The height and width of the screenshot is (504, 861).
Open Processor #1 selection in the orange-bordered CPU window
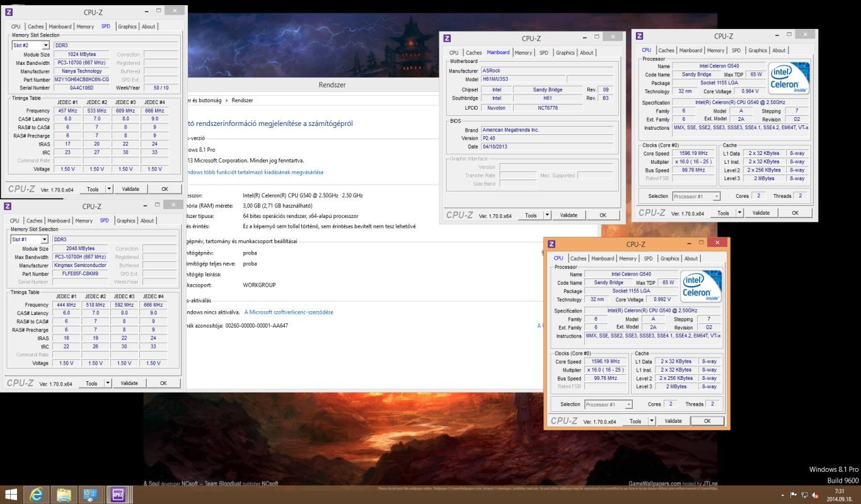[608, 404]
